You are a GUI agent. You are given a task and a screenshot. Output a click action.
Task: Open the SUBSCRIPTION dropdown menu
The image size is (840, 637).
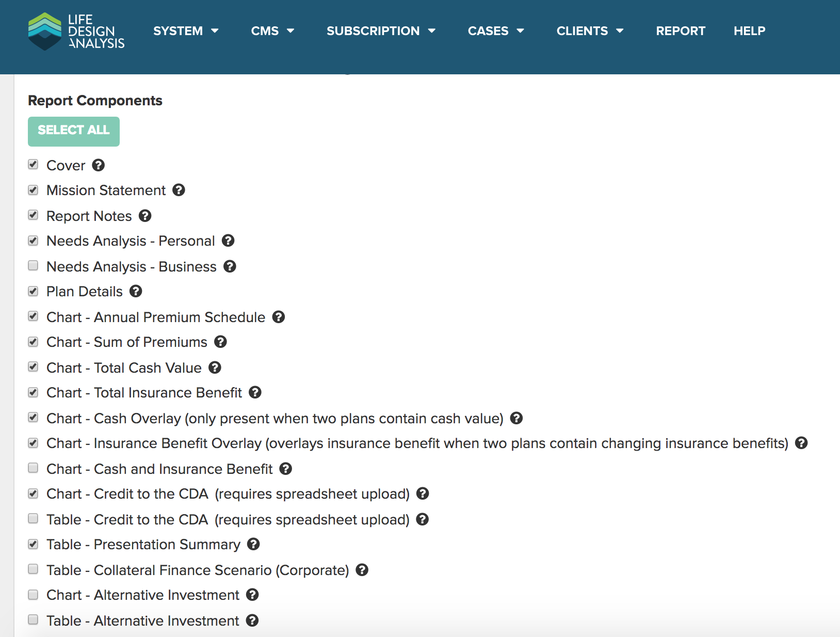point(381,31)
